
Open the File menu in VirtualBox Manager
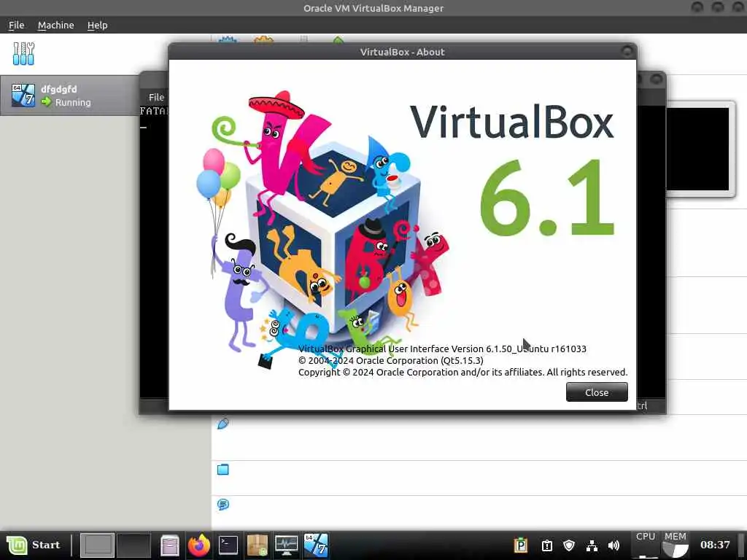(16, 26)
